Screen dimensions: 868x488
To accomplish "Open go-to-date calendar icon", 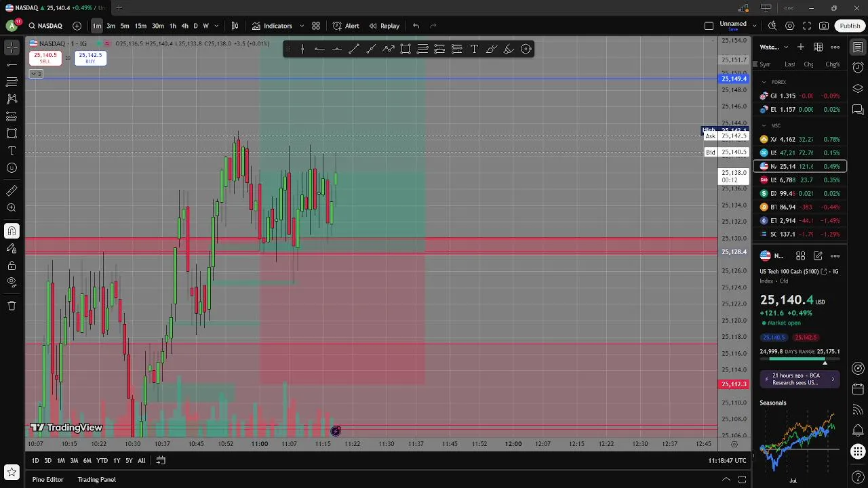I will point(161,460).
